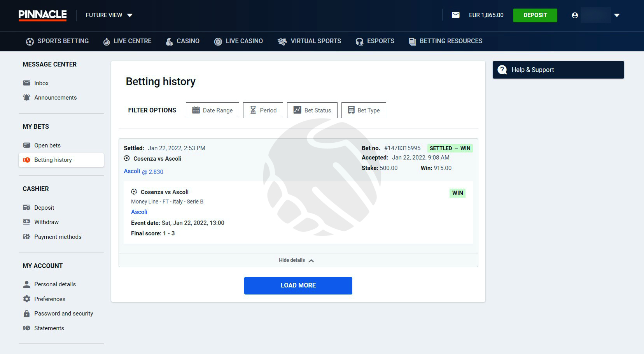Open Betting Resources

coord(445,41)
